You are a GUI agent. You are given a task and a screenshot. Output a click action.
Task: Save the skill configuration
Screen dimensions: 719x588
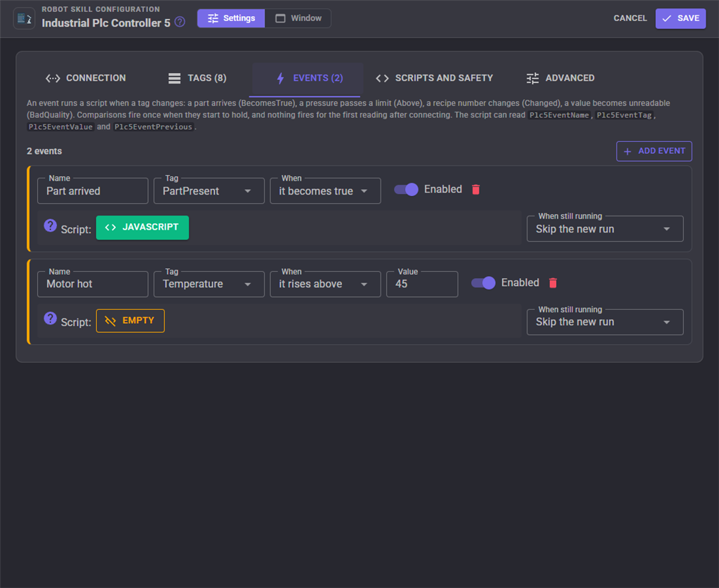(680, 18)
